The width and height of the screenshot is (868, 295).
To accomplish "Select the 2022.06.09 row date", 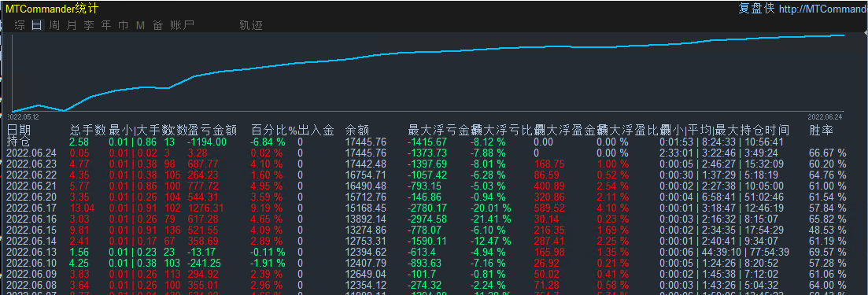I will tap(31, 274).
